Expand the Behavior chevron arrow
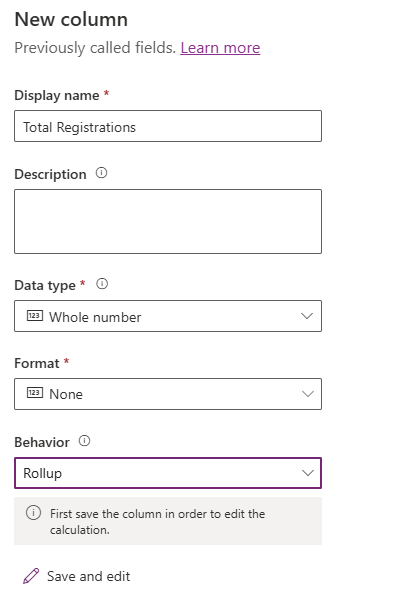The height and width of the screenshot is (599, 396). tap(307, 473)
